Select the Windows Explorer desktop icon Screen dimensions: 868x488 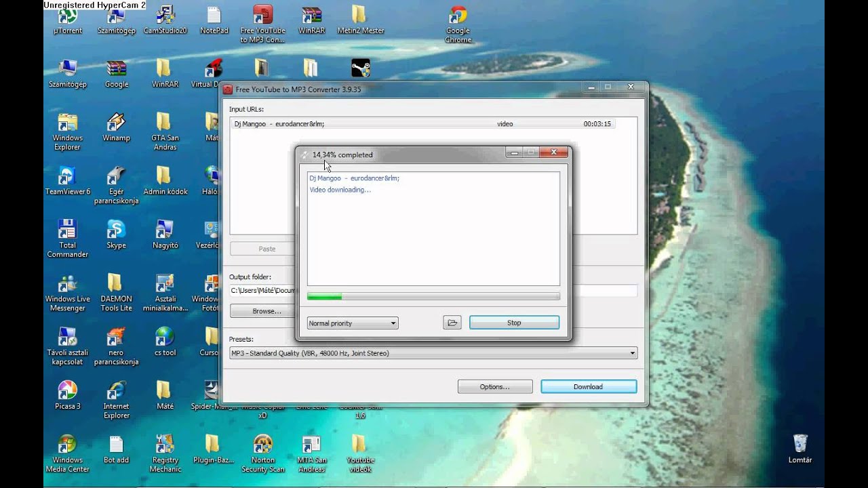[67, 132]
